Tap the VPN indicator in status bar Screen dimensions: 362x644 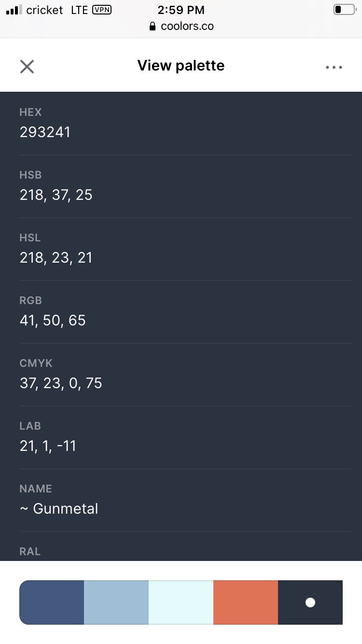(101, 10)
